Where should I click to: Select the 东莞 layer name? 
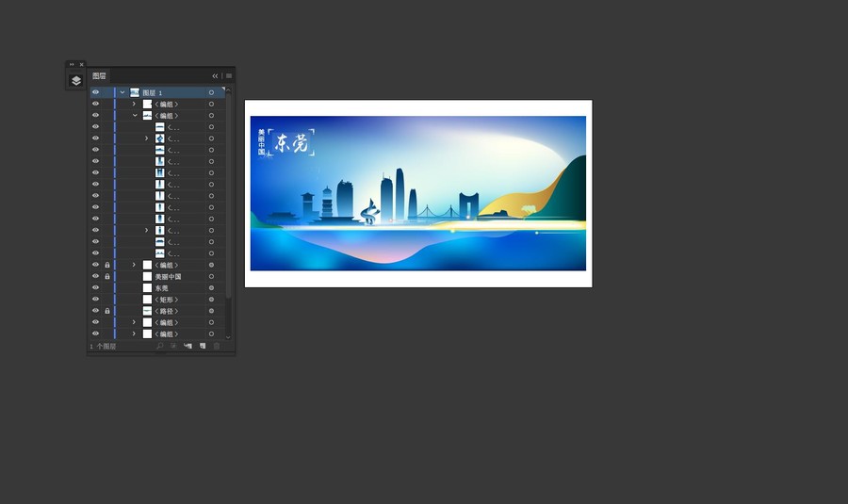point(162,288)
